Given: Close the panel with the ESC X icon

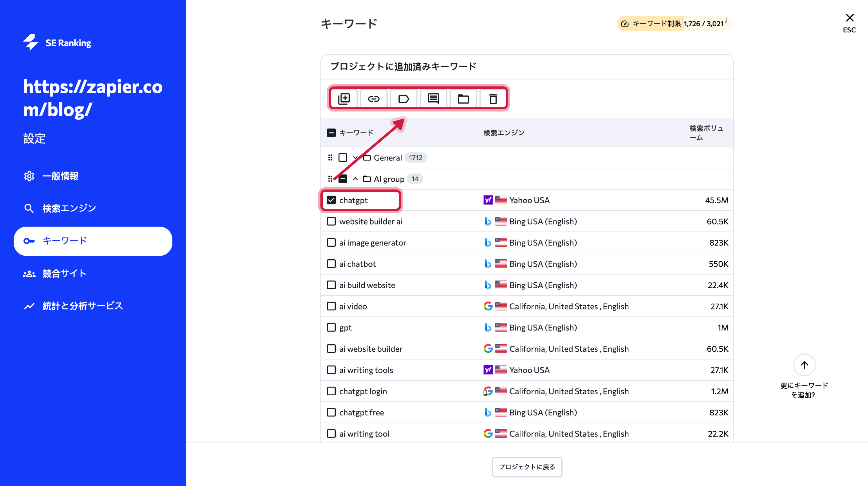Looking at the screenshot, I should click(849, 18).
